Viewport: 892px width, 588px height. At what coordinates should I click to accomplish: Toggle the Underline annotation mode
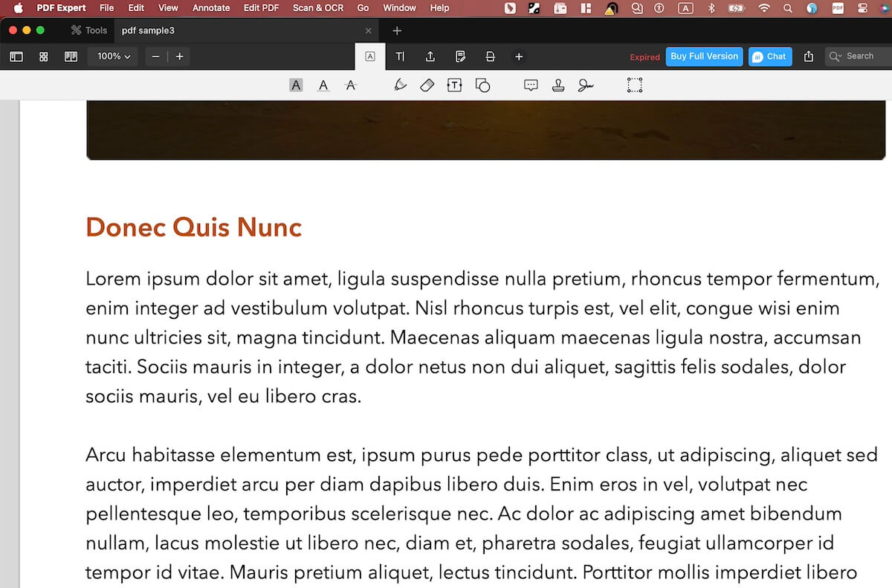pyautogui.click(x=323, y=85)
